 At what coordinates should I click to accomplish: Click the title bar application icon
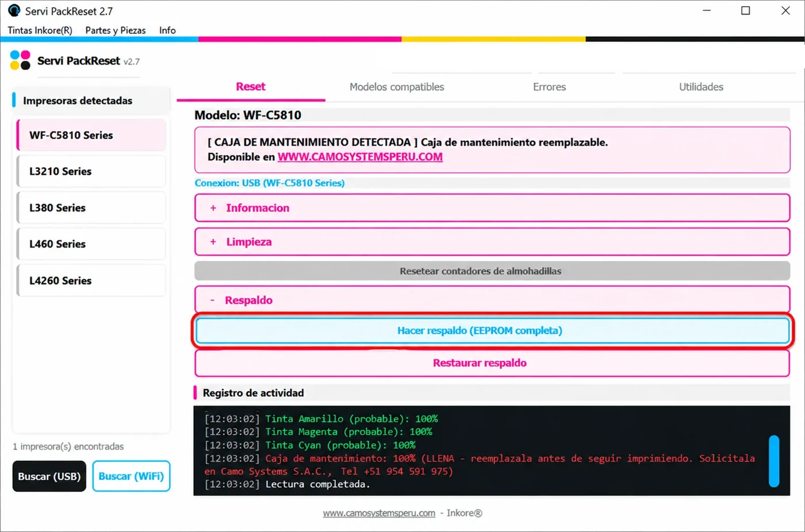14,11
